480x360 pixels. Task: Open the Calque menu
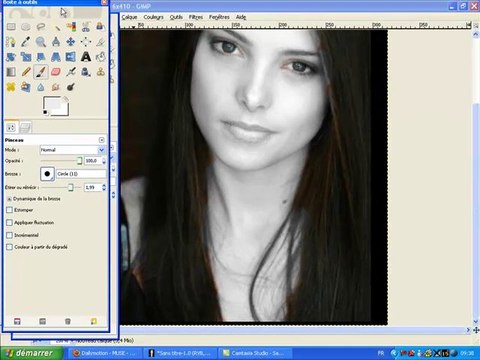click(129, 17)
